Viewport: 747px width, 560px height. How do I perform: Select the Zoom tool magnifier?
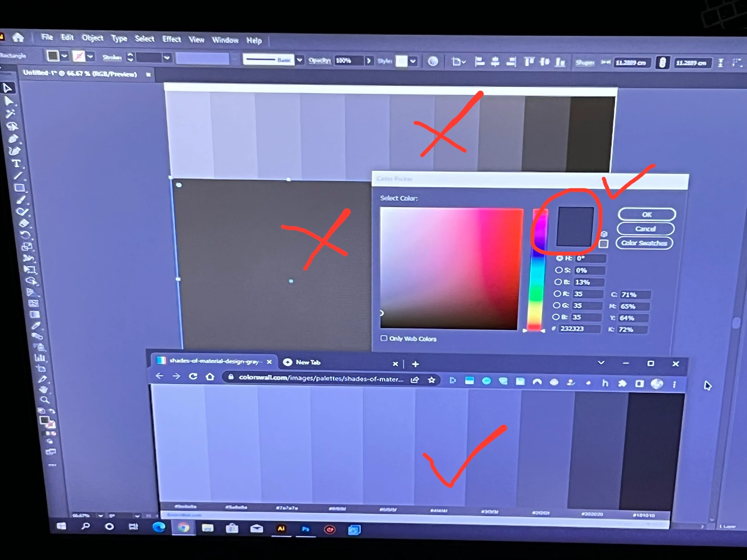pos(45,400)
